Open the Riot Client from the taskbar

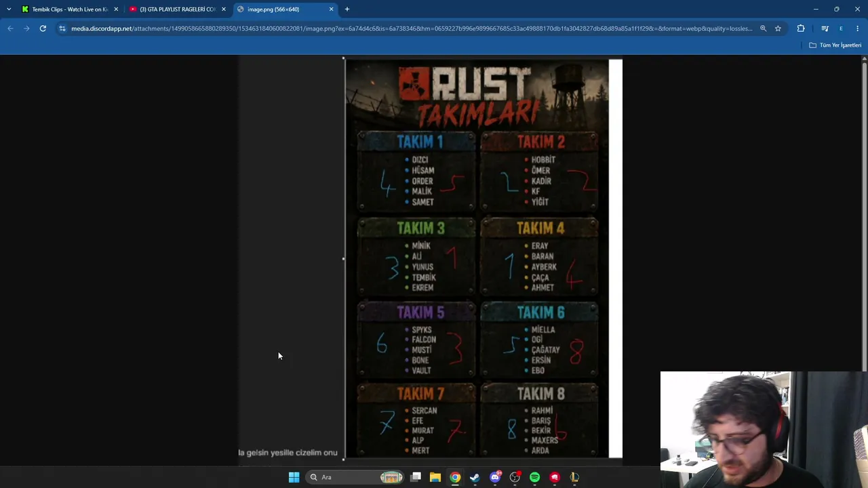(x=555, y=477)
